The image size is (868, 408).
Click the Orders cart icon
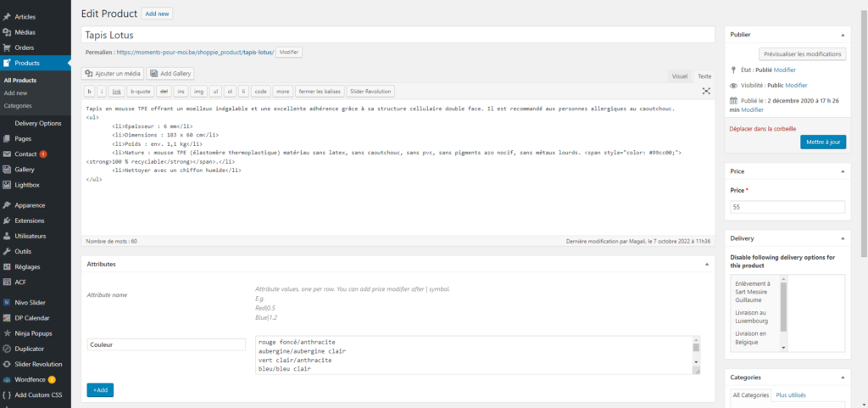[7, 48]
